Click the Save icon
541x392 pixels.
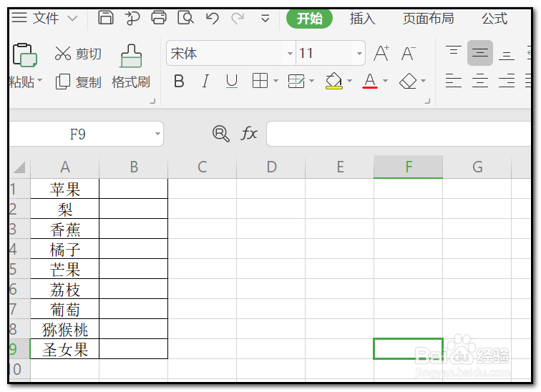click(106, 18)
